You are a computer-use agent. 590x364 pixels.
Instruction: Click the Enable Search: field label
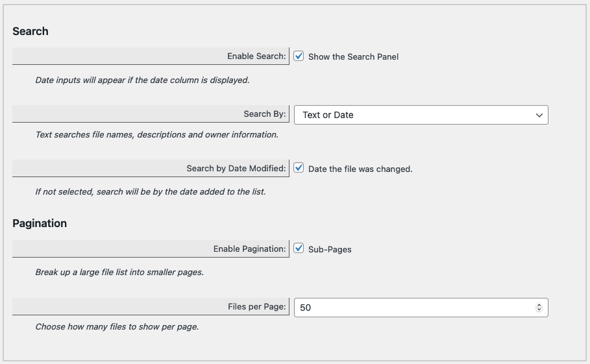pos(256,56)
